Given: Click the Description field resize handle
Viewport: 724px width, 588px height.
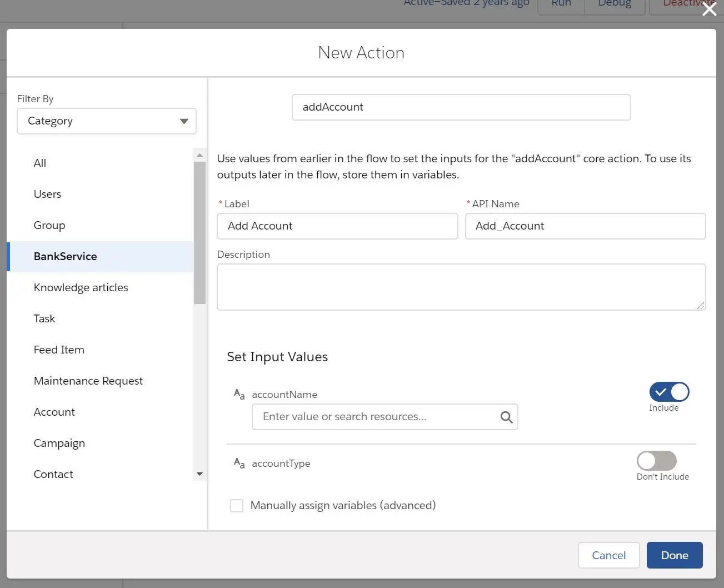Looking at the screenshot, I should (700, 305).
